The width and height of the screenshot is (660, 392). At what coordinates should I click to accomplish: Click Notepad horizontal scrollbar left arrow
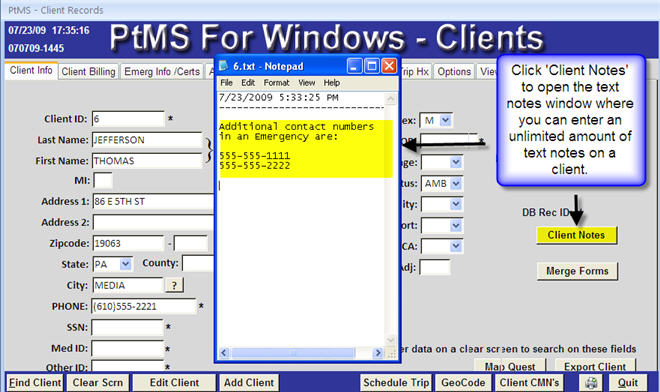click(224, 353)
